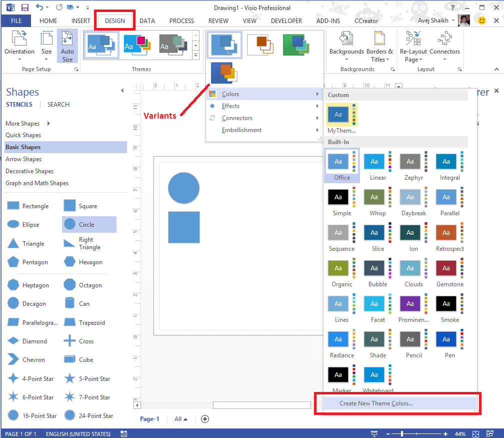Open the Embellishment submenu
Image resolution: width=504 pixels, height=438 pixels.
coord(264,130)
